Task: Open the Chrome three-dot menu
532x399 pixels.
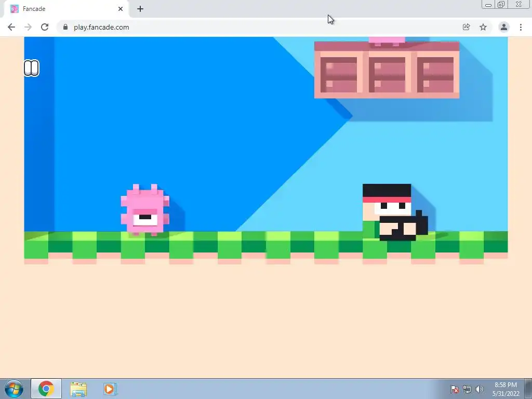Action: tap(521, 27)
